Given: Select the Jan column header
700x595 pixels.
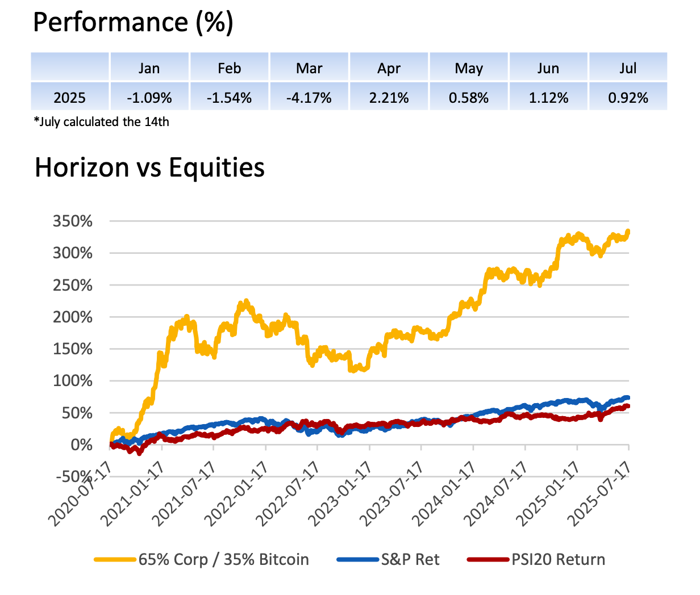Looking at the screenshot, I should (x=149, y=68).
